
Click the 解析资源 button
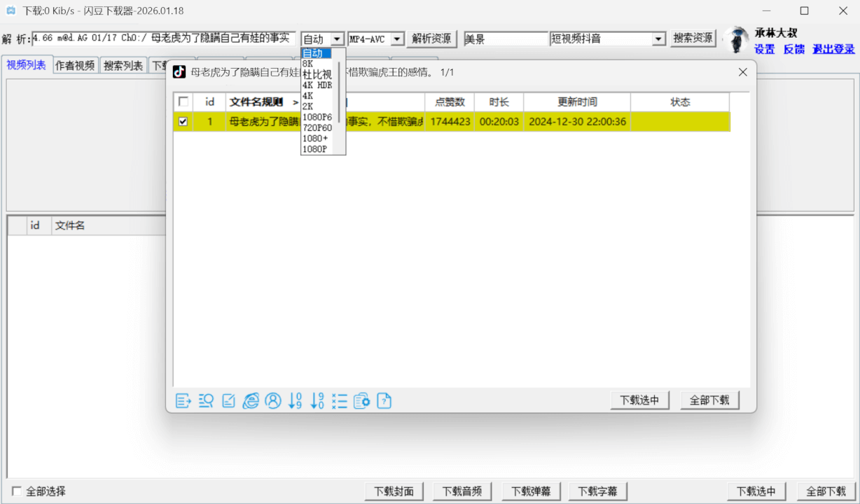(431, 39)
